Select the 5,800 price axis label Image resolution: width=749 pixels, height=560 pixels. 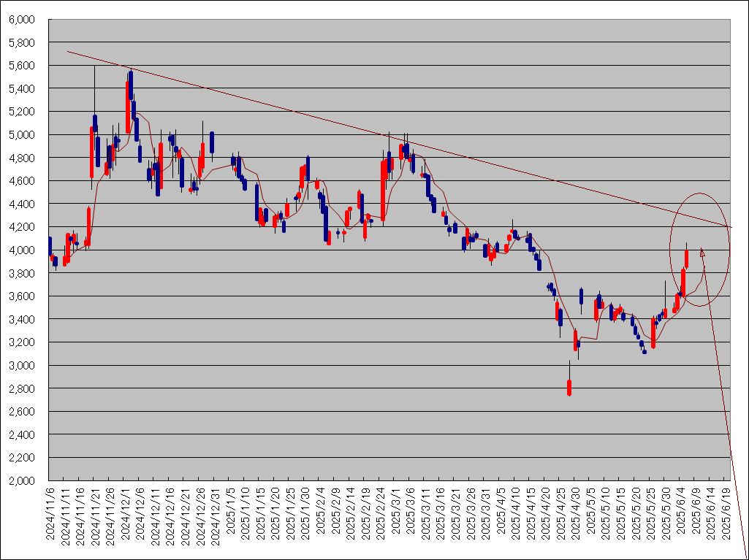click(x=22, y=42)
